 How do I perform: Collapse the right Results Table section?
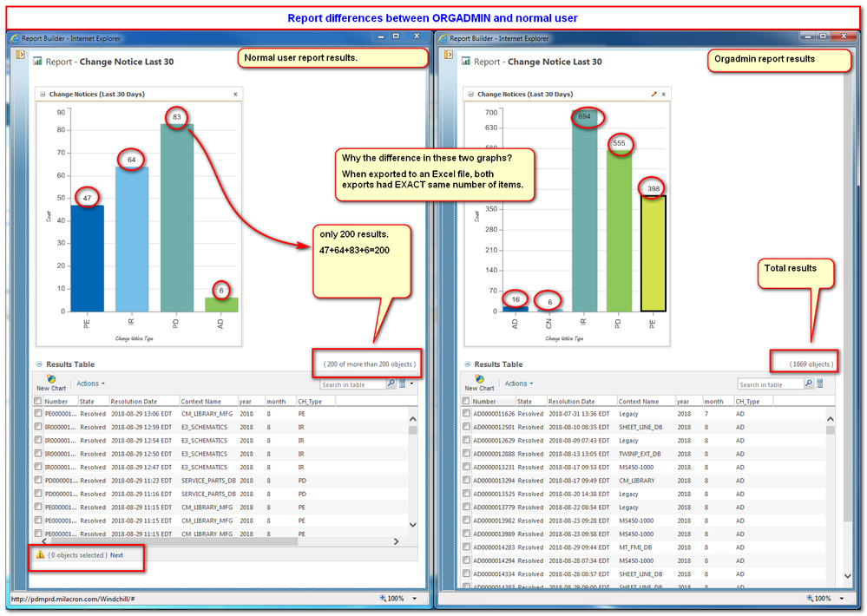[x=468, y=364]
